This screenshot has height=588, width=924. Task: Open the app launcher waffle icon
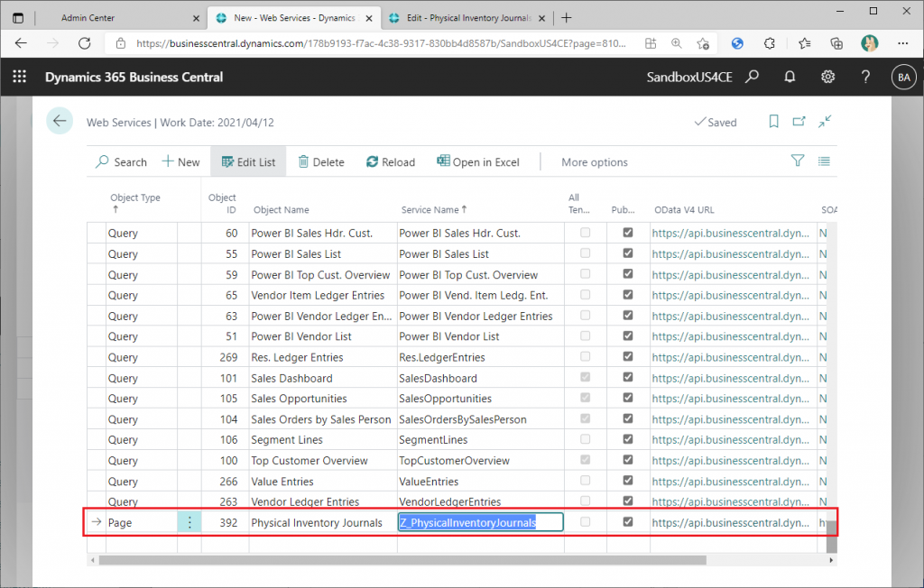click(x=20, y=77)
